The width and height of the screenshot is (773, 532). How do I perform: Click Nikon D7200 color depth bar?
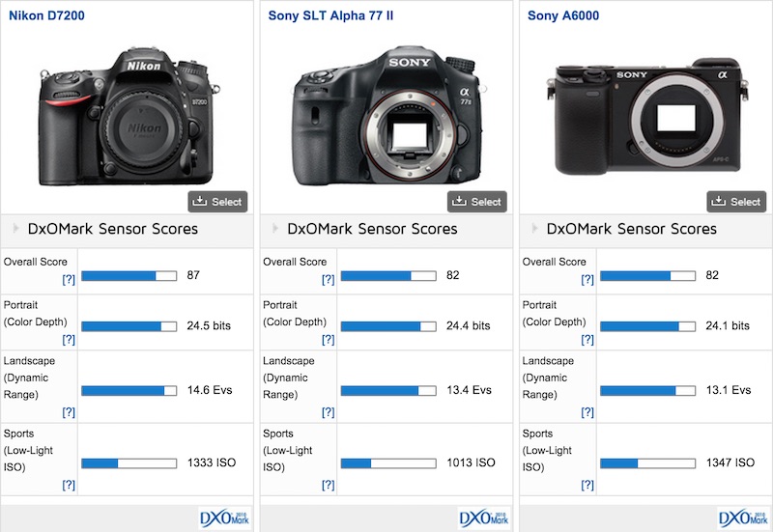pos(129,326)
